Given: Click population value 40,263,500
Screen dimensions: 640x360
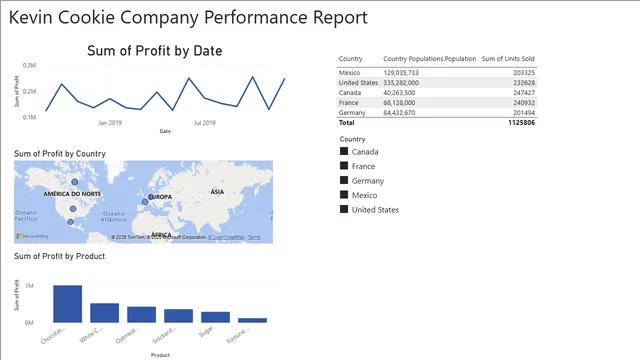Looking at the screenshot, I should click(399, 93).
